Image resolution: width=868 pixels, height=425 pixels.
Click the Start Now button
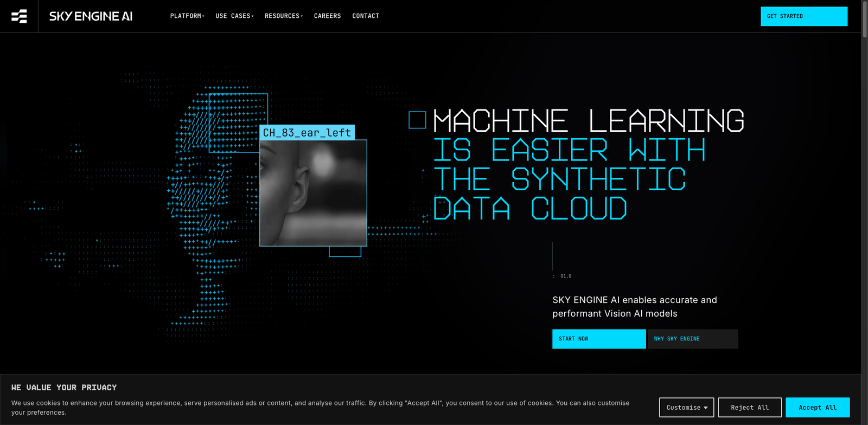coord(598,339)
